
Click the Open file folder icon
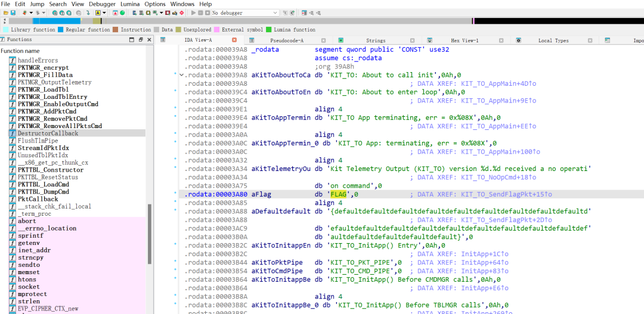pos(6,13)
